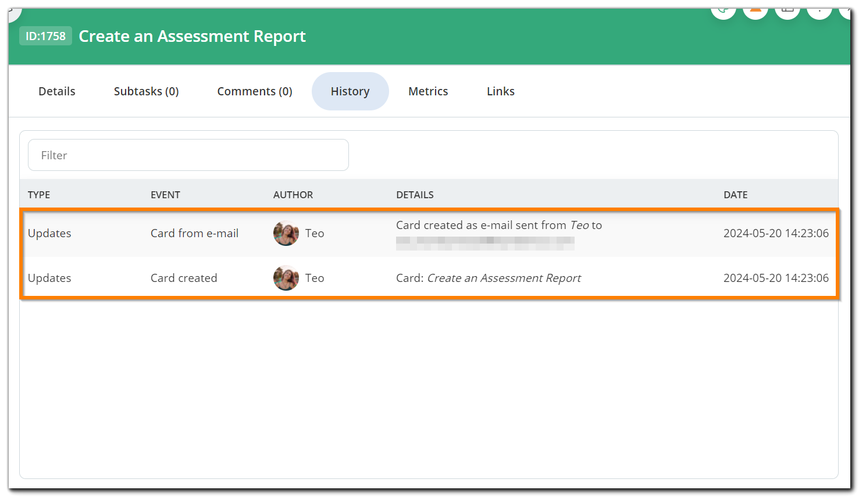This screenshot has height=504, width=866.
Task: Open the Card from e-mail event link
Action: tap(194, 233)
